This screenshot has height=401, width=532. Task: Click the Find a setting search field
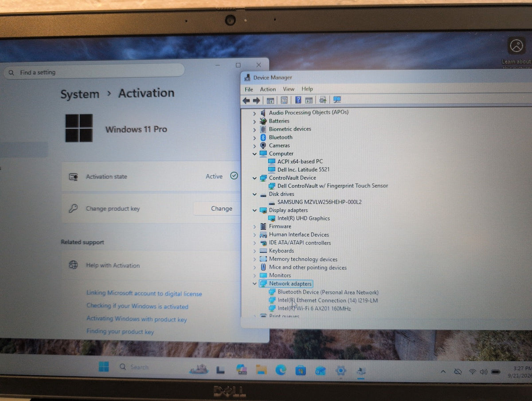click(x=94, y=72)
